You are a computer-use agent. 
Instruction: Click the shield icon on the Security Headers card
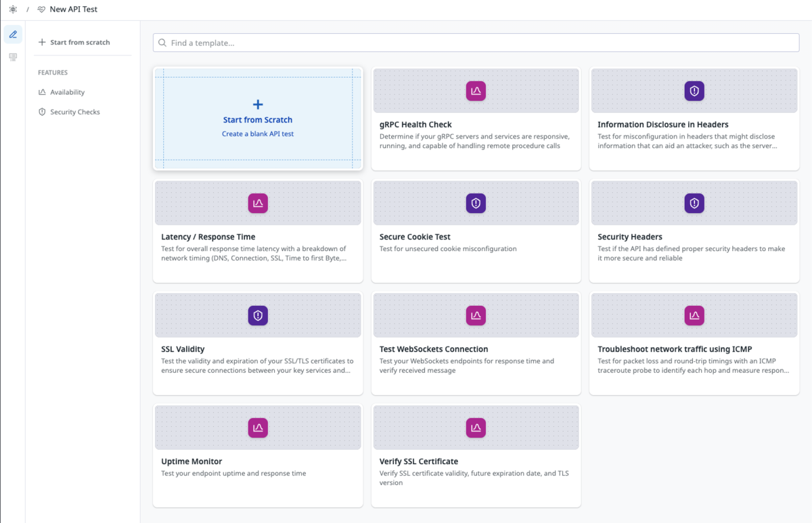(694, 203)
